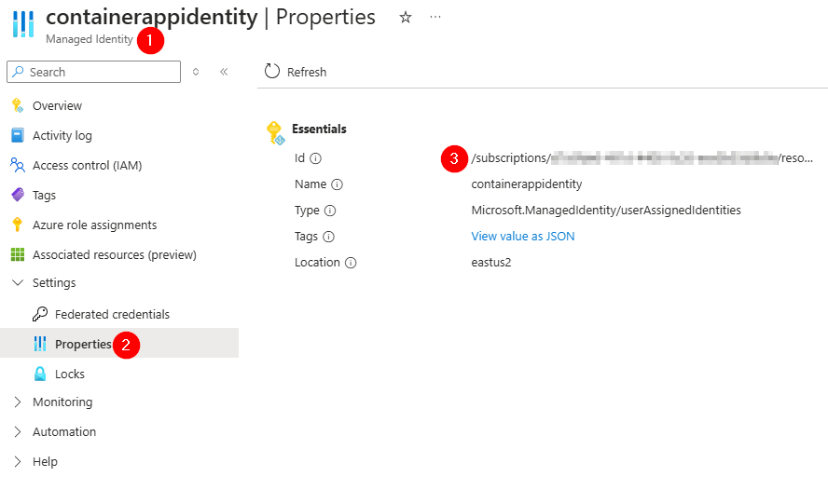Click the Refresh circular arrow icon
This screenshot has height=504, width=828.
click(x=272, y=71)
